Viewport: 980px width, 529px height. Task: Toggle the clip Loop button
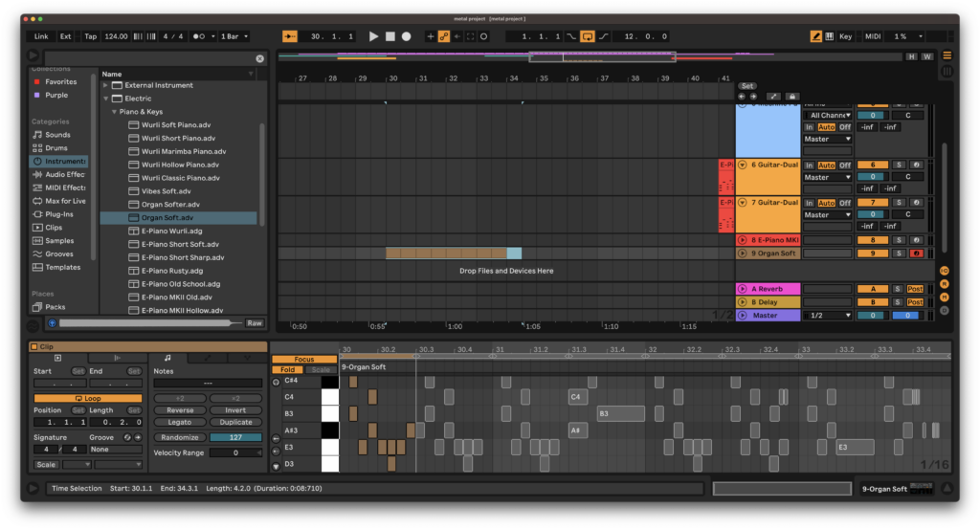pos(87,398)
